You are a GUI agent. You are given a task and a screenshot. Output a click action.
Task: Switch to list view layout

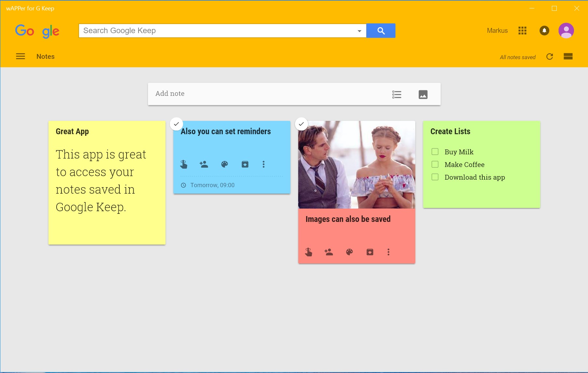tap(568, 57)
